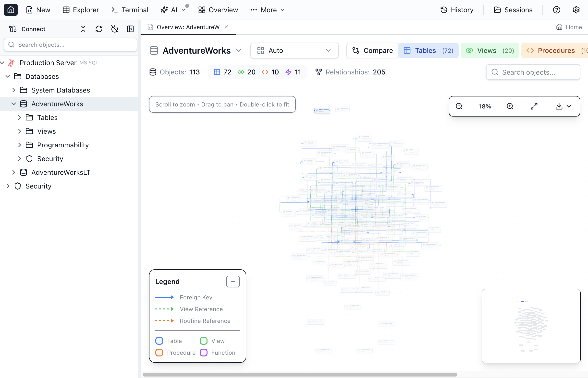Click the zoom in magnifier icon
Screen dimensions: 588x378
[510, 106]
